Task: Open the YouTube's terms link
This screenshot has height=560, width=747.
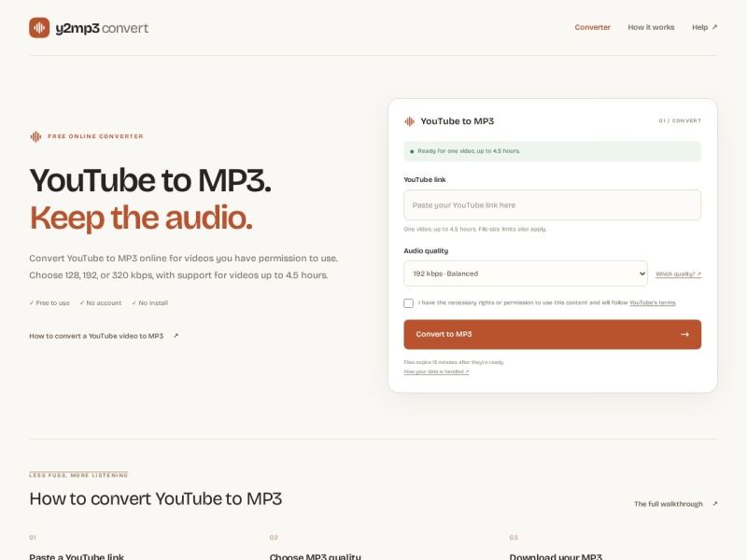Action: 652,302
